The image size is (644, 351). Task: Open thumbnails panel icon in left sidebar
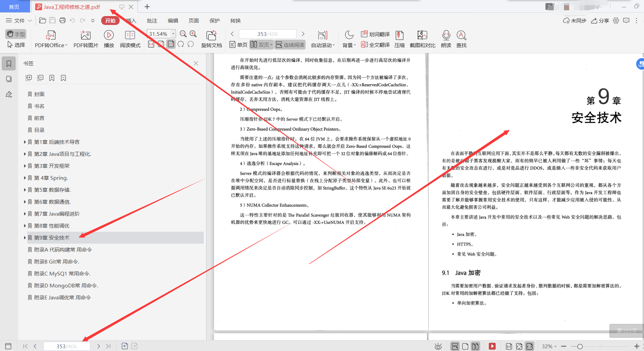tap(9, 79)
